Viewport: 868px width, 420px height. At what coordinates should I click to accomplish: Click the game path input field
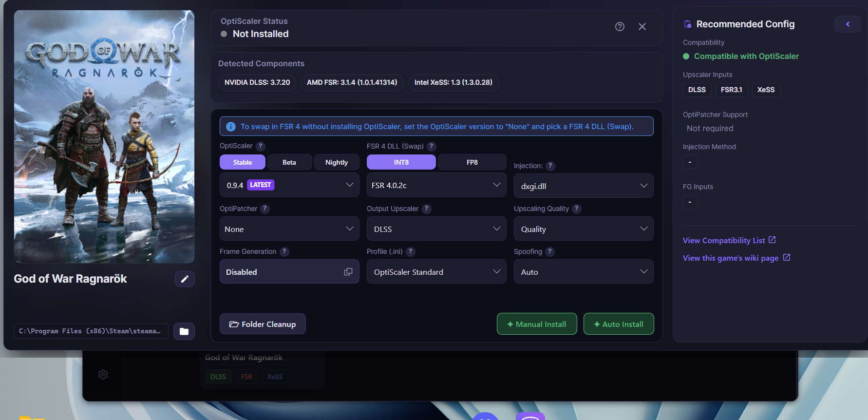click(91, 331)
